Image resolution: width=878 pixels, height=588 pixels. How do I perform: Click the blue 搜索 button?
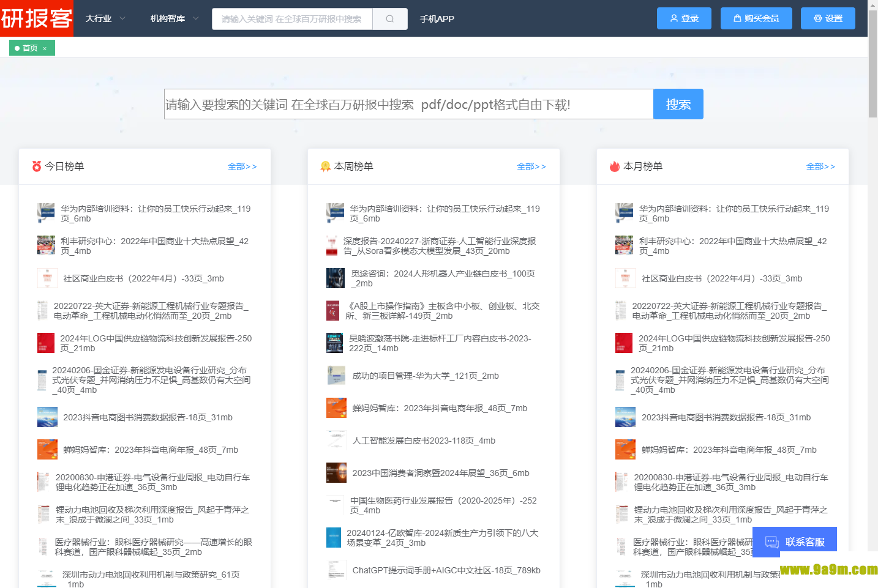point(678,104)
